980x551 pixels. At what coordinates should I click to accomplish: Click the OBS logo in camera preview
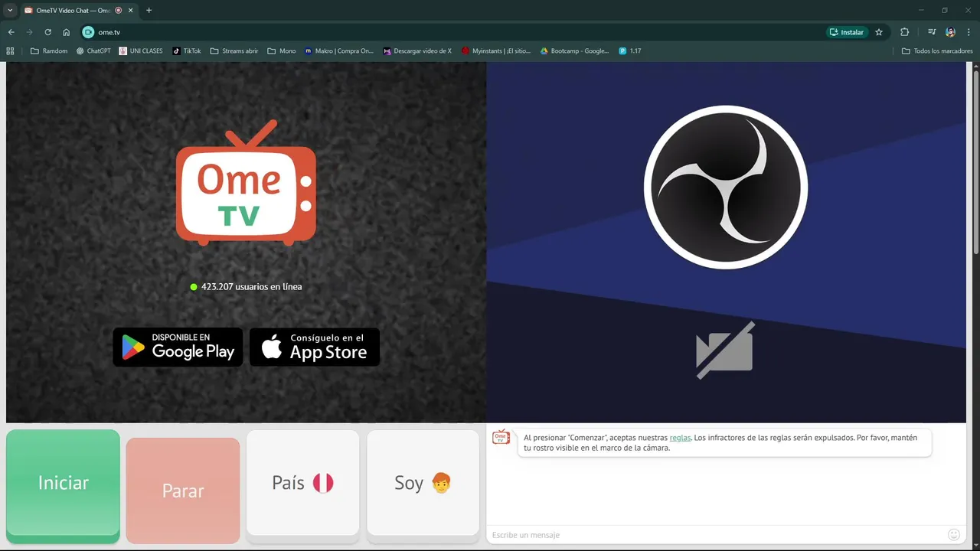[x=726, y=188]
